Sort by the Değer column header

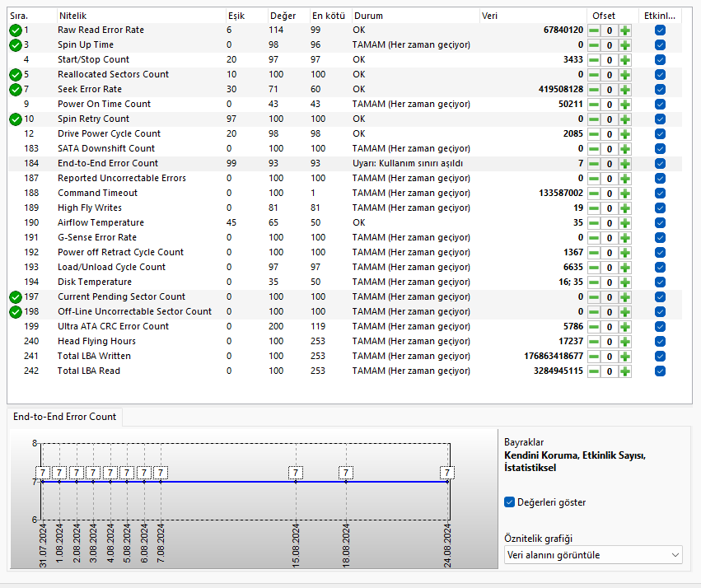tap(289, 16)
